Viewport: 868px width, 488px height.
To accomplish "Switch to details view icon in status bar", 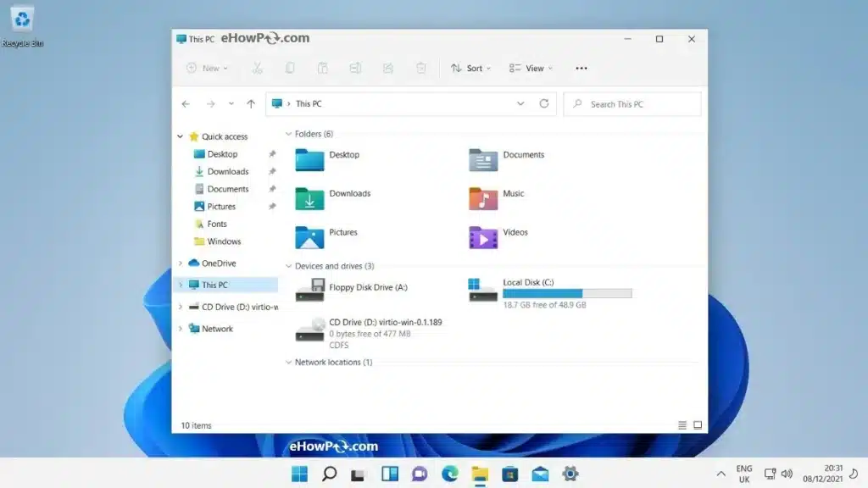I will (x=682, y=425).
